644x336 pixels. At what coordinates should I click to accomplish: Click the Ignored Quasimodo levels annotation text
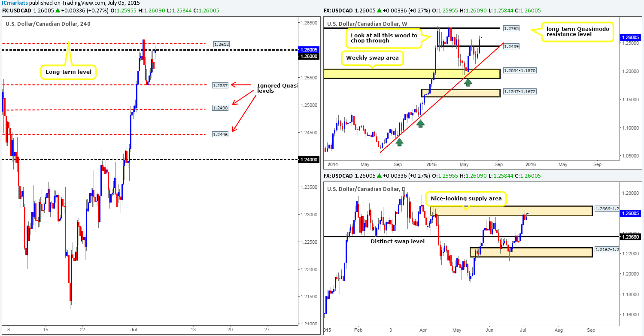[x=277, y=88]
